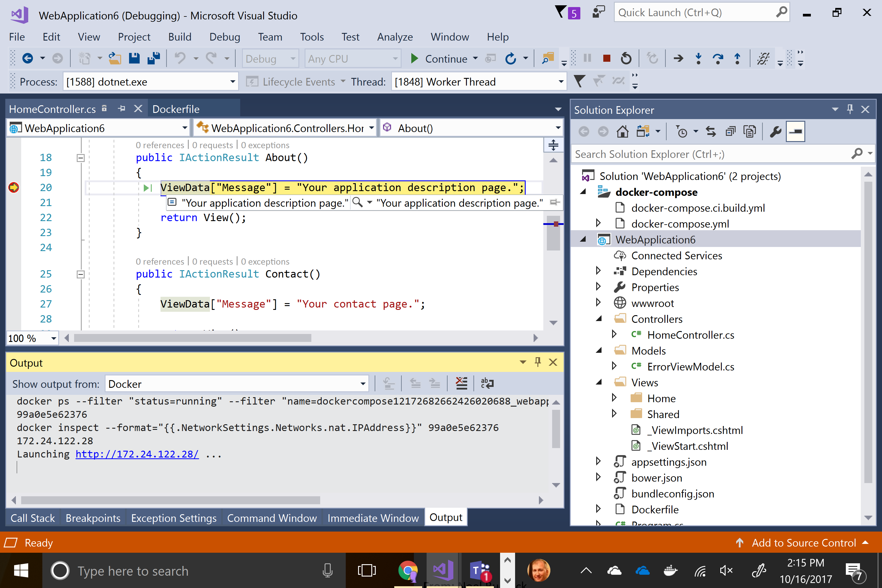Click the Pin to Source icon on DataTip
This screenshot has width=882, height=588.
(x=553, y=202)
